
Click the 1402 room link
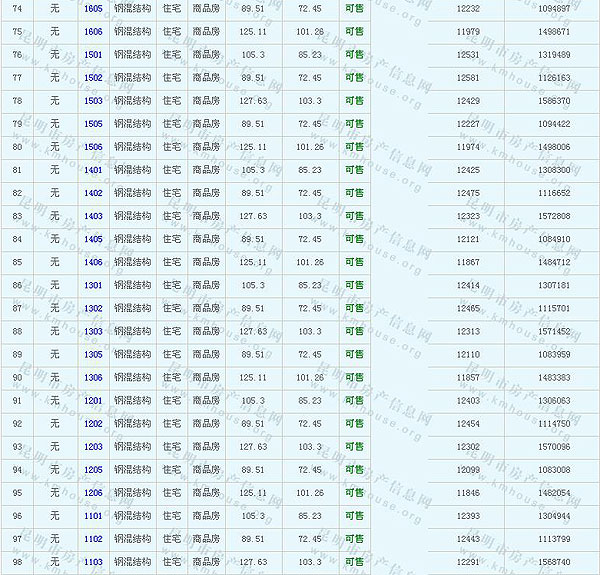(x=93, y=193)
